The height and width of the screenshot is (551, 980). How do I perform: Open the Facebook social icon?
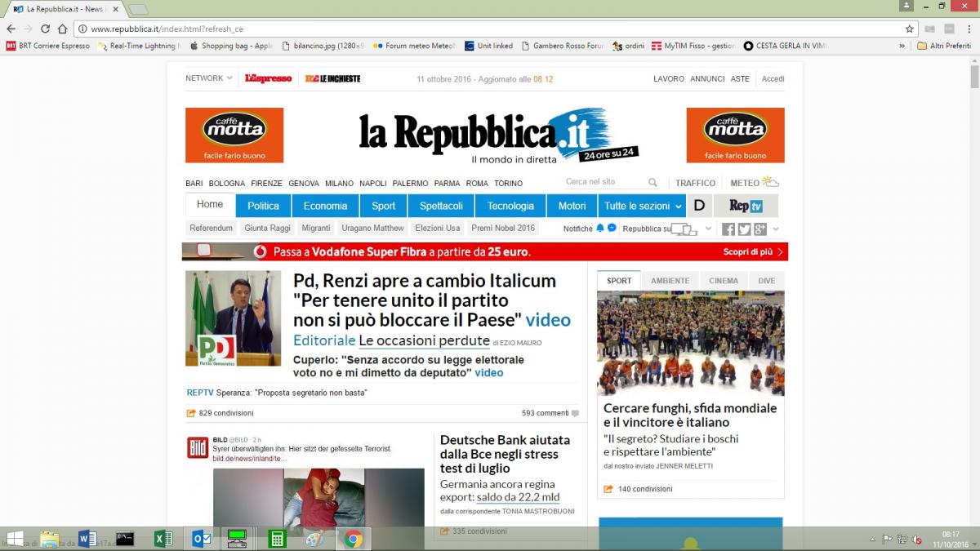(x=728, y=229)
